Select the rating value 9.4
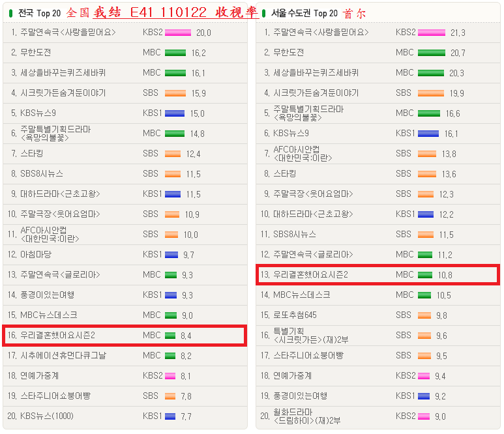504x434 pixels. pos(440,377)
